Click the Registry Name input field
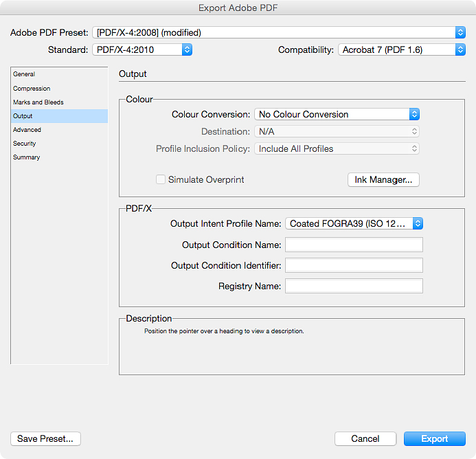 pyautogui.click(x=354, y=286)
